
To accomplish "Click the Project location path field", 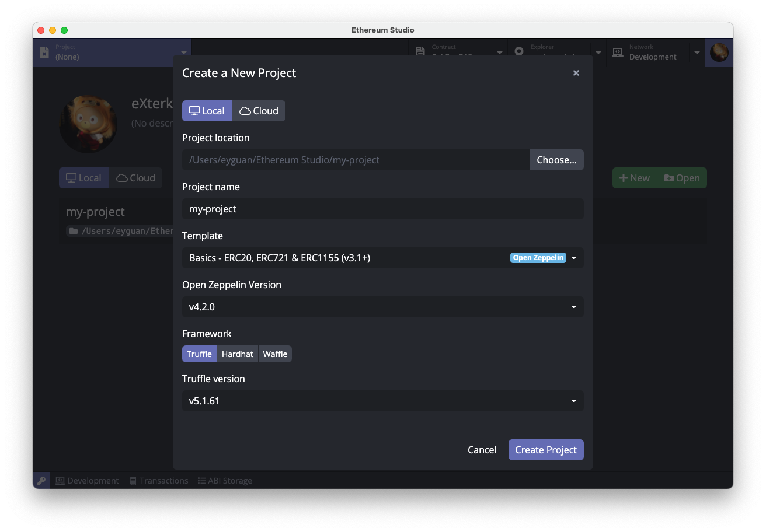I will point(356,160).
